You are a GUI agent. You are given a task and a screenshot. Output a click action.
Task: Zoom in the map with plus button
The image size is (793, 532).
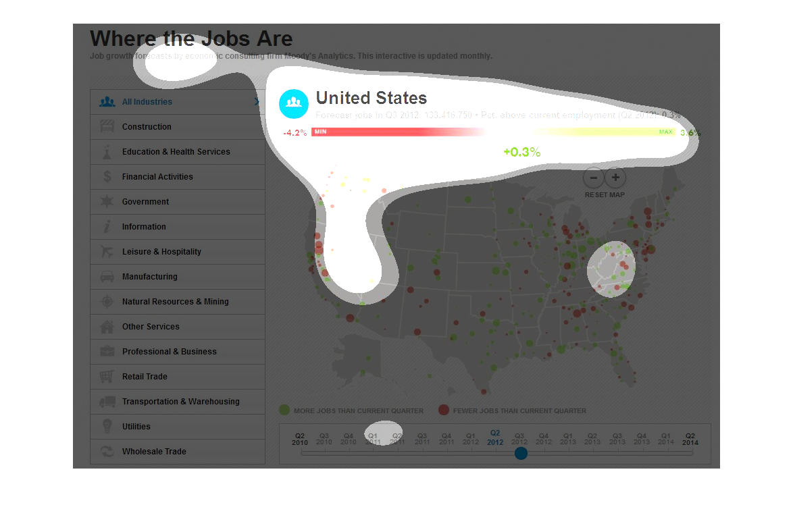point(615,178)
